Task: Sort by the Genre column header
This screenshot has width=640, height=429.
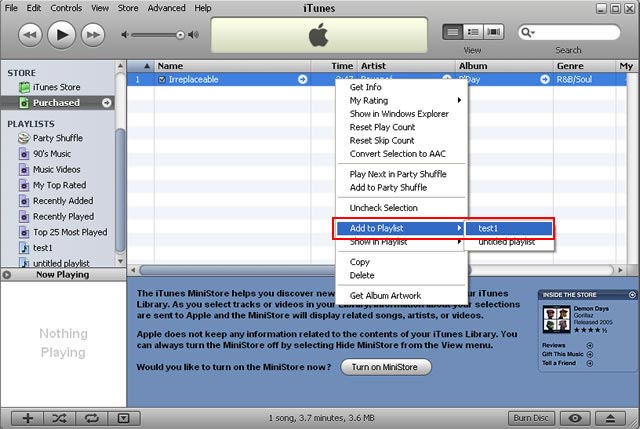Action: click(x=584, y=66)
